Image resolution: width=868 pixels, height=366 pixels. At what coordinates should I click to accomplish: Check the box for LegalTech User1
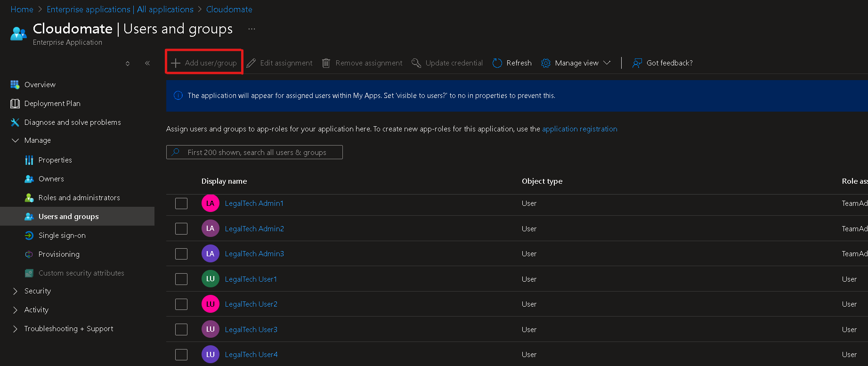pos(181,279)
